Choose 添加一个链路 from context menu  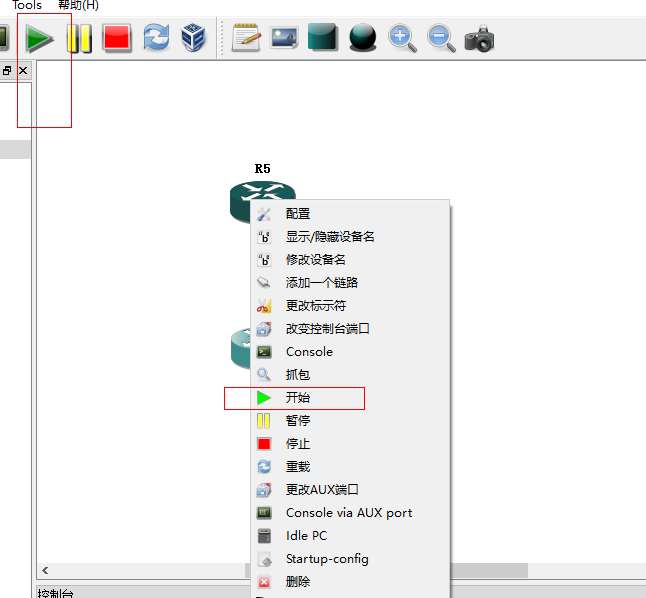349,283
